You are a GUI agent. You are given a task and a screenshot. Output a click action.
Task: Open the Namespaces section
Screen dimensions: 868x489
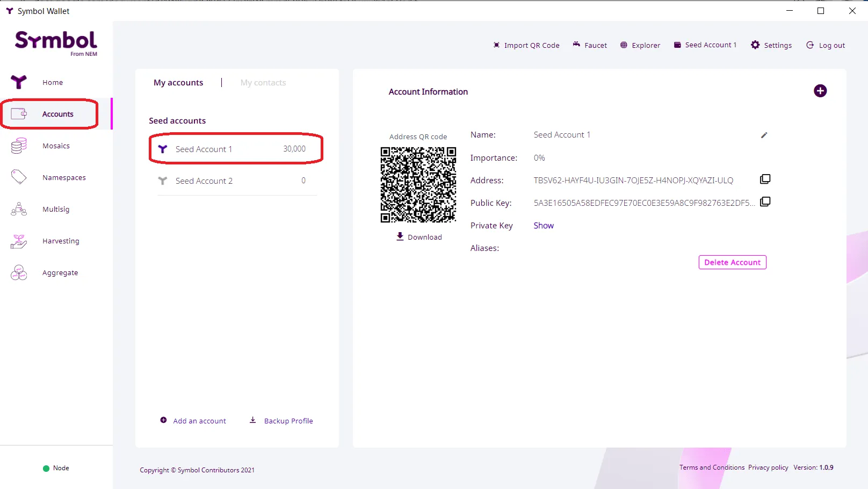[64, 177]
